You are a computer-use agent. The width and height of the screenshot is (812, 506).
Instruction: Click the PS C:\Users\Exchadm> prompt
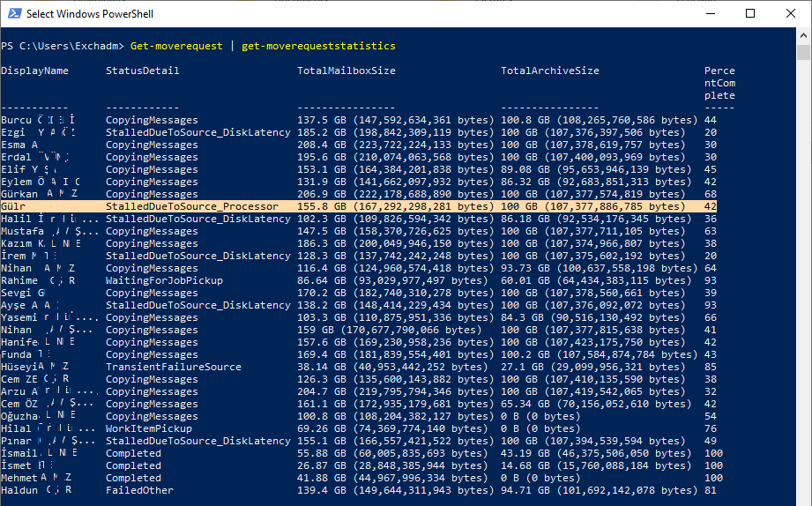(63, 46)
